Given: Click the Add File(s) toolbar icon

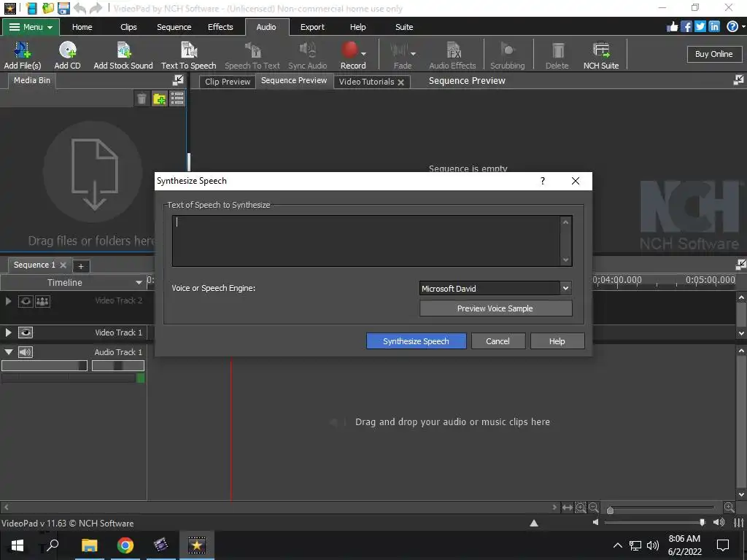Looking at the screenshot, I should (22, 55).
